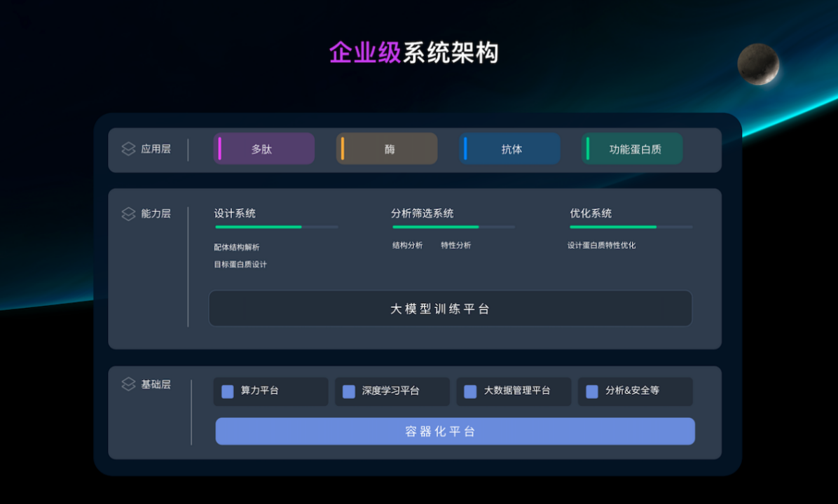This screenshot has height=504, width=838.
Task: Open the 特性分析 item
Action: [x=455, y=246]
